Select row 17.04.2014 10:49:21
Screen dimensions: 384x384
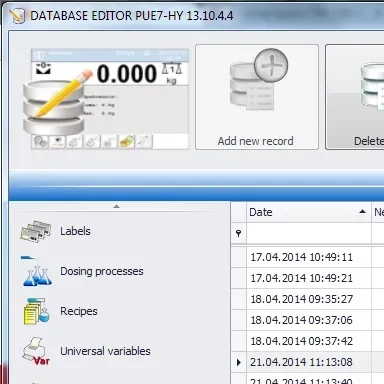pyautogui.click(x=309, y=278)
